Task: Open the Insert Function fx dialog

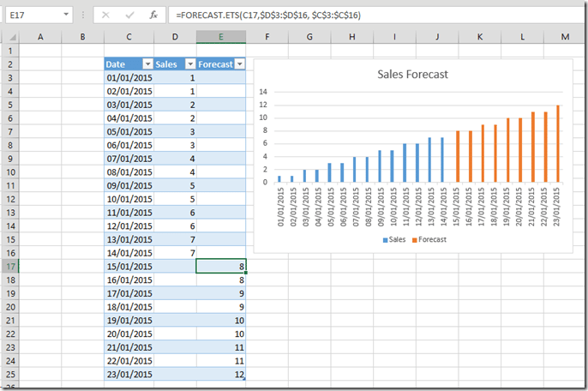Action: pyautogui.click(x=153, y=15)
